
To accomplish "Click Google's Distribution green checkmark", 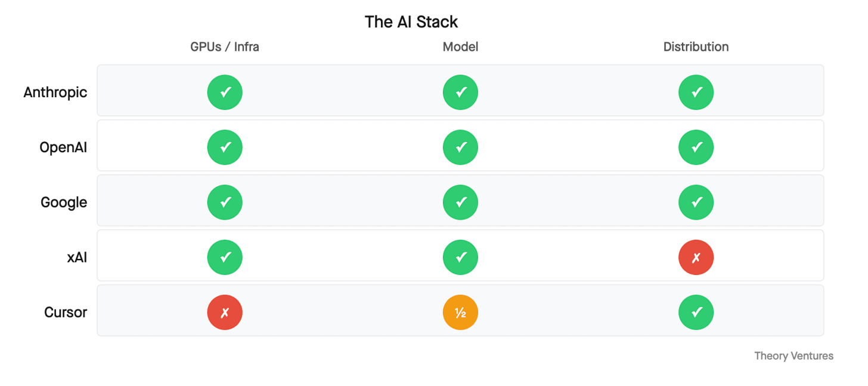I will point(696,202).
